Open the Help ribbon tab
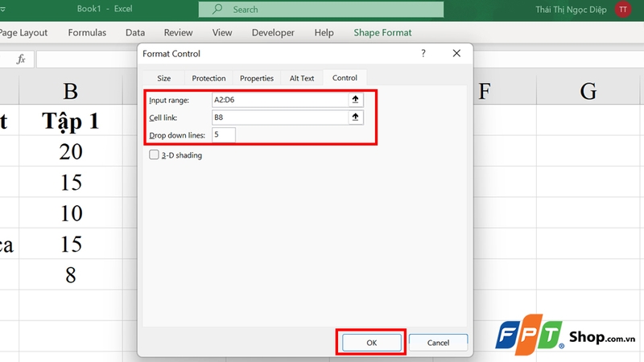The height and width of the screenshot is (362, 644). coord(324,32)
